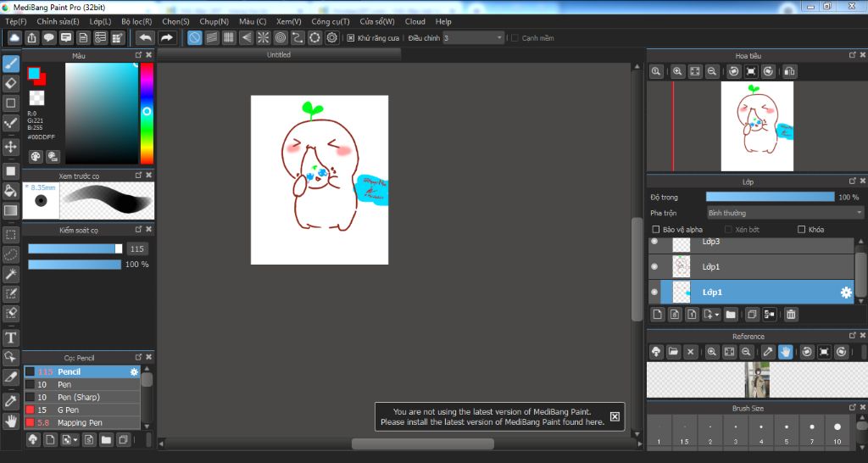Zoom in on the Navigator panel
Viewport: 868px width, 463px height.
[677, 71]
